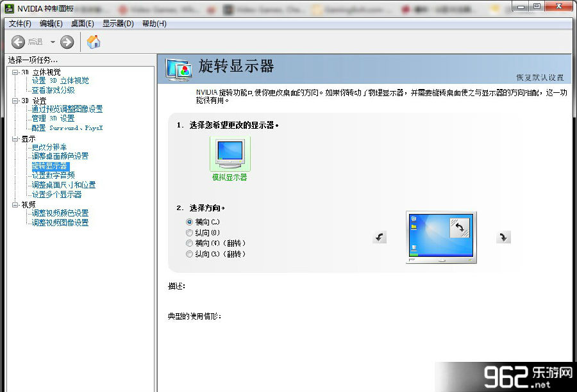This screenshot has height=392, width=577.
Task: Rotate display clockwise with right arrow
Action: coord(503,237)
